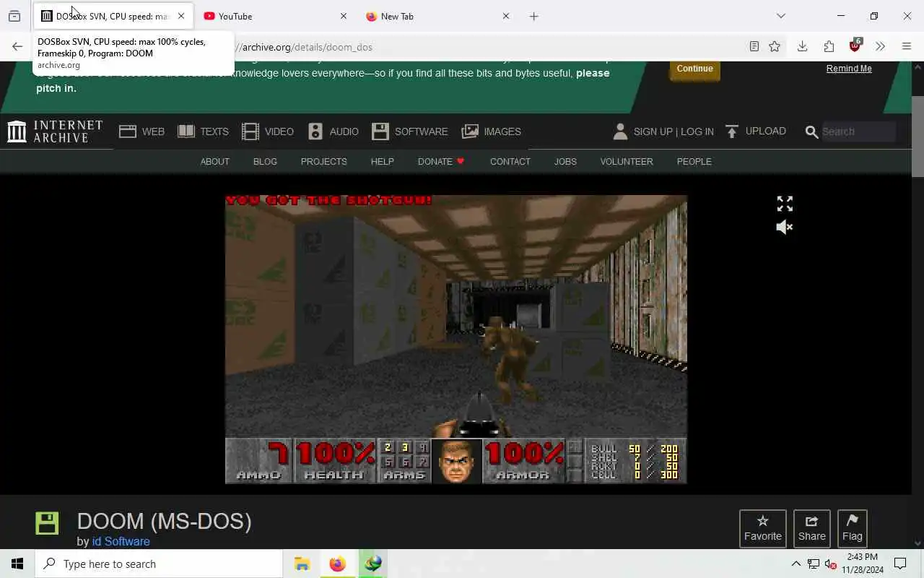Click the user avatar icon
The image size is (924, 578).
(620, 131)
